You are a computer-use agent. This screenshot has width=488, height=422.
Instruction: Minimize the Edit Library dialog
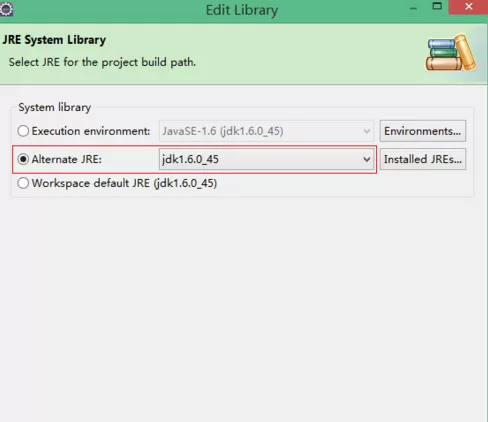(413, 9)
